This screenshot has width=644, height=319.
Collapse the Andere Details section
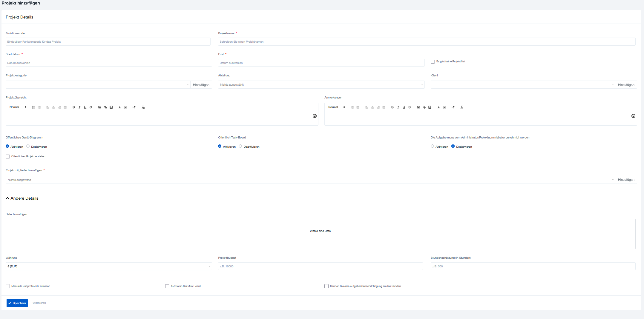click(8, 198)
